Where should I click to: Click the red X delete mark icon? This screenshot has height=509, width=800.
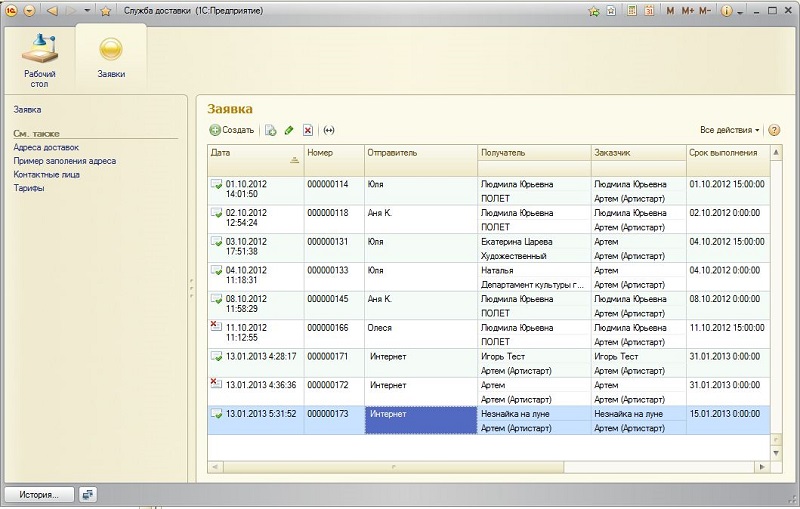coord(308,130)
